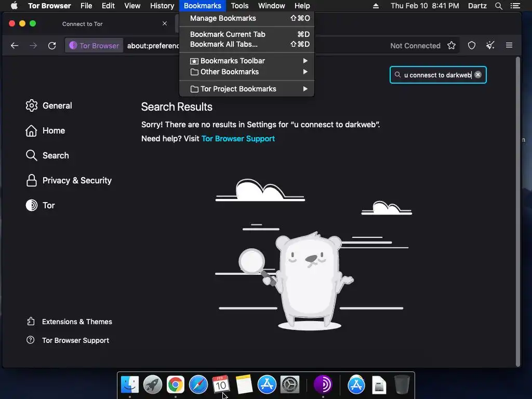Open Privacy & Security settings

click(x=69, y=180)
